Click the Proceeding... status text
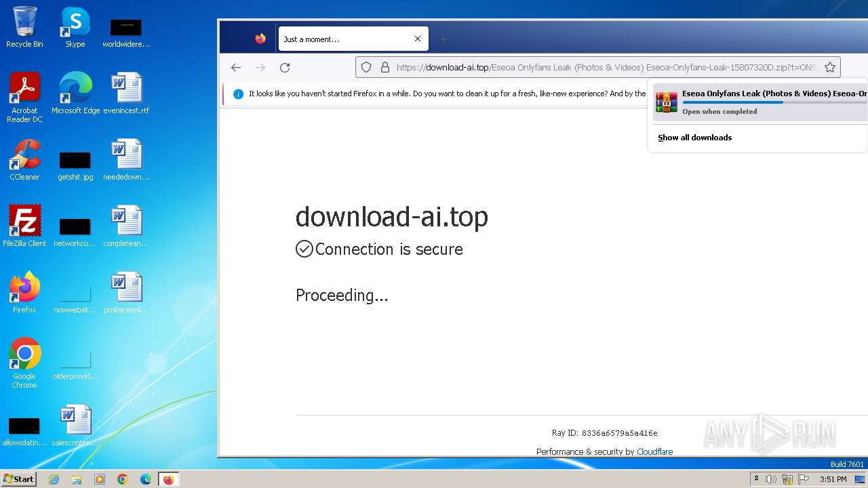Viewport: 868px width, 488px height. pos(342,295)
